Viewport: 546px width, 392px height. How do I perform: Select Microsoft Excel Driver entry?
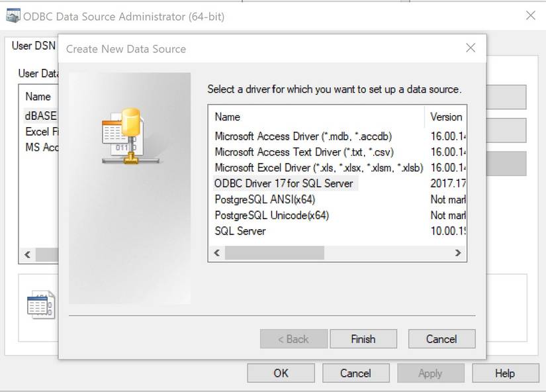[x=318, y=168]
